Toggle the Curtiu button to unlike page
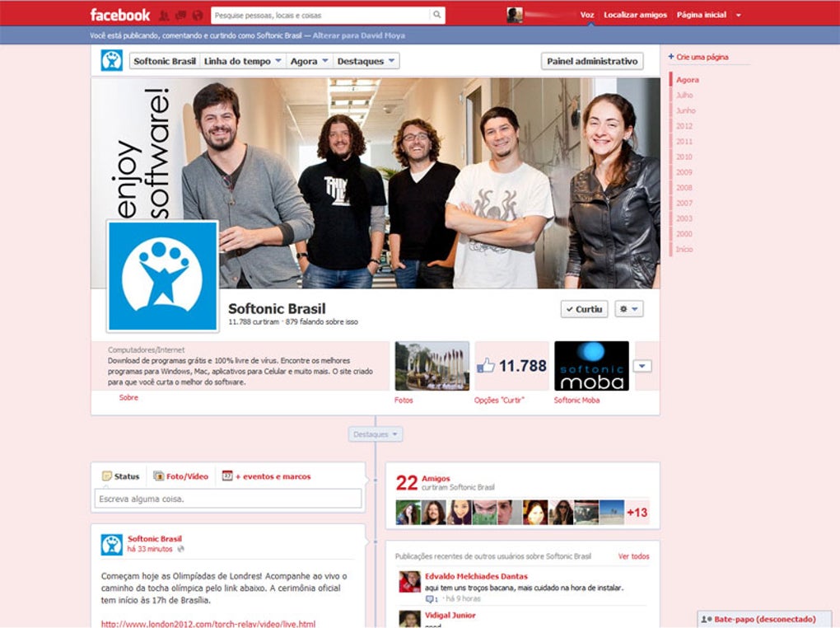The height and width of the screenshot is (628, 840). click(x=583, y=309)
